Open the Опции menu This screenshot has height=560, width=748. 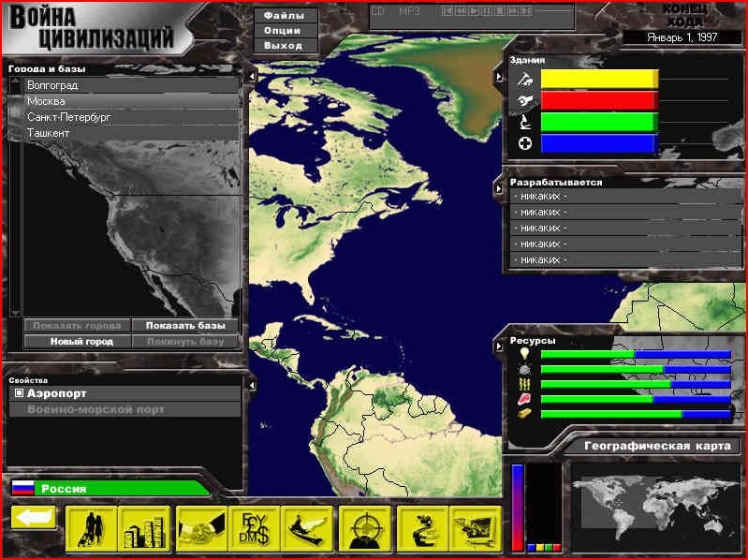pyautogui.click(x=283, y=31)
